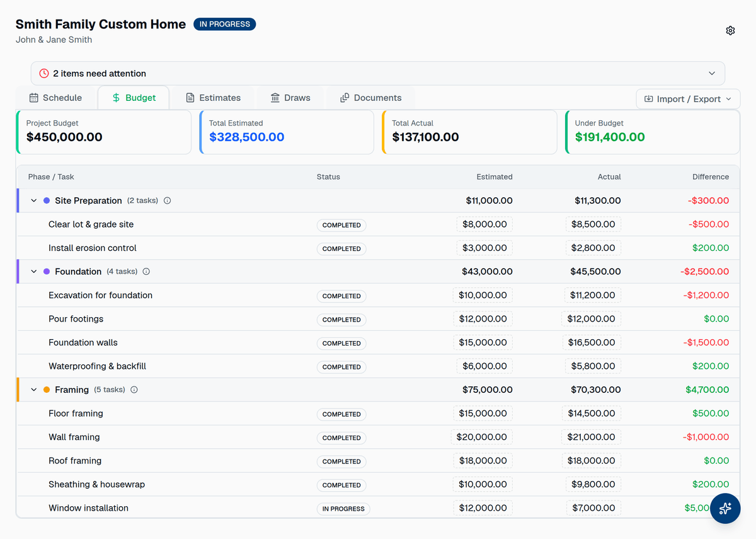This screenshot has height=539, width=756.
Task: Edit estimated $6,000.00 for Waterproofing & backfill
Action: tap(484, 366)
